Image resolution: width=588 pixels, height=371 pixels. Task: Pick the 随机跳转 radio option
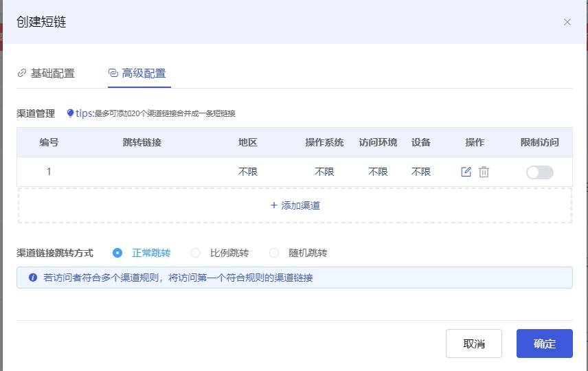[x=274, y=253]
